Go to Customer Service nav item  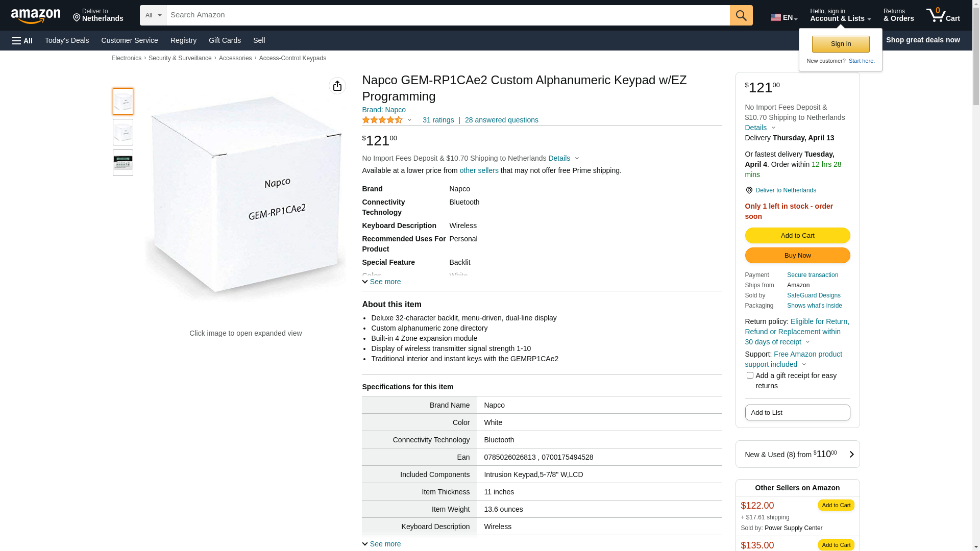[130, 40]
